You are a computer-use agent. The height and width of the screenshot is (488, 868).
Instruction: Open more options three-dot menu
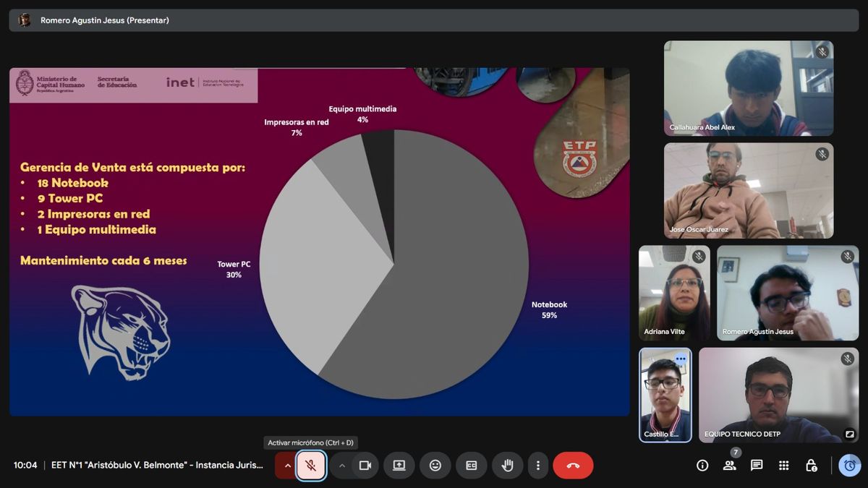[537, 466]
